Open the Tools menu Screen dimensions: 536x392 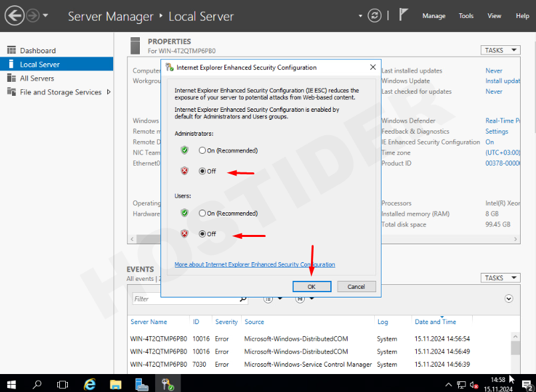(x=466, y=16)
